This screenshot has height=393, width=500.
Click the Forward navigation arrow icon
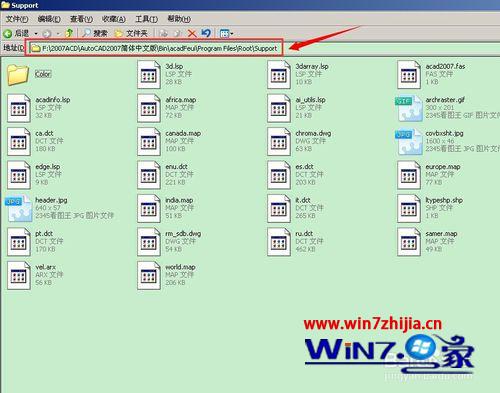click(x=47, y=33)
